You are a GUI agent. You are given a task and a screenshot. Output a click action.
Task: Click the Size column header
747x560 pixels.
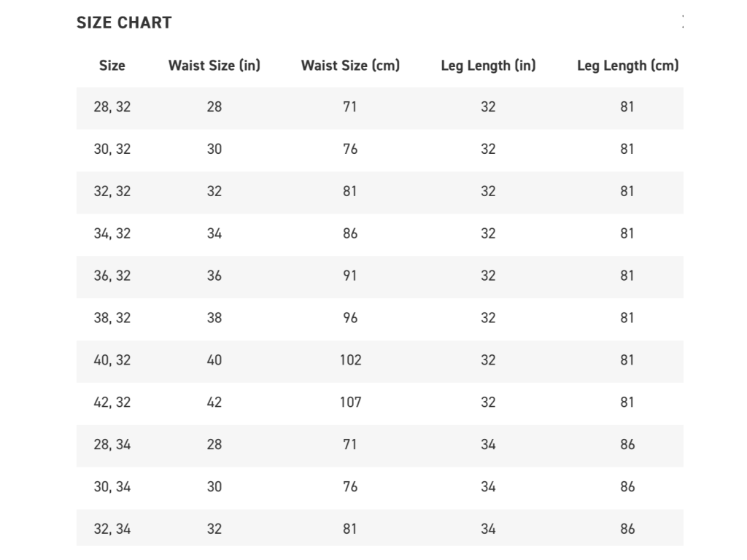[112, 66]
